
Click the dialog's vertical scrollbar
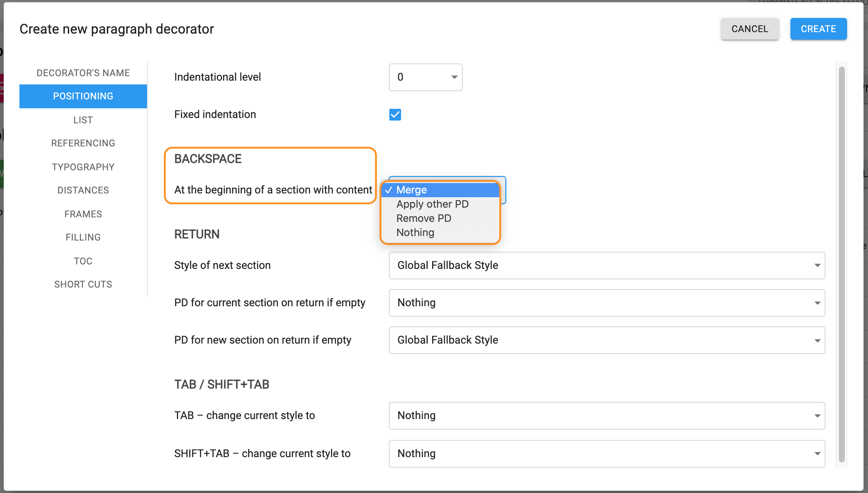click(842, 264)
